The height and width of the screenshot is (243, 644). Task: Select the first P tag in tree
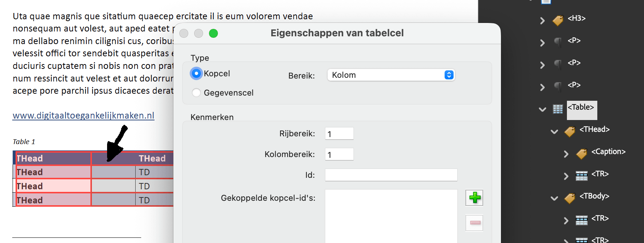(x=574, y=40)
